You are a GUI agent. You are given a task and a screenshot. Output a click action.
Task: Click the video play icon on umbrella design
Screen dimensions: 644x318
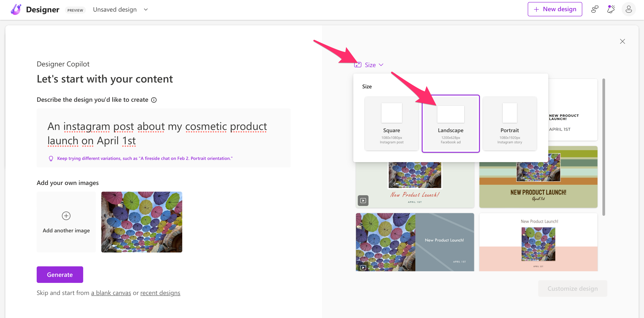coord(363,267)
